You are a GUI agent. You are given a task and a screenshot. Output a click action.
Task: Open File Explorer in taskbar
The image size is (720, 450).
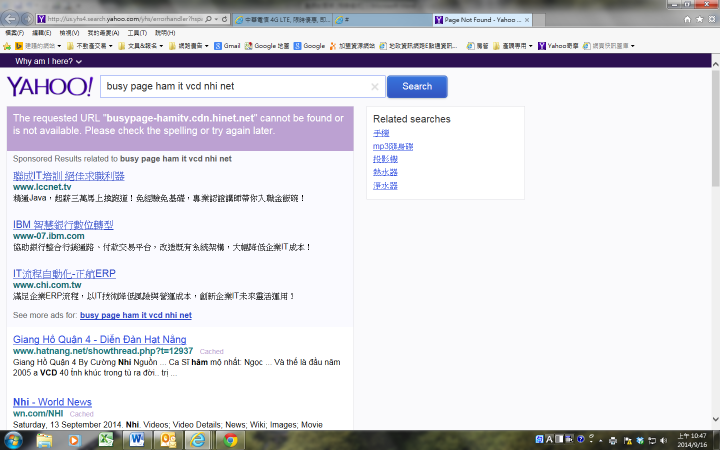click(44, 441)
